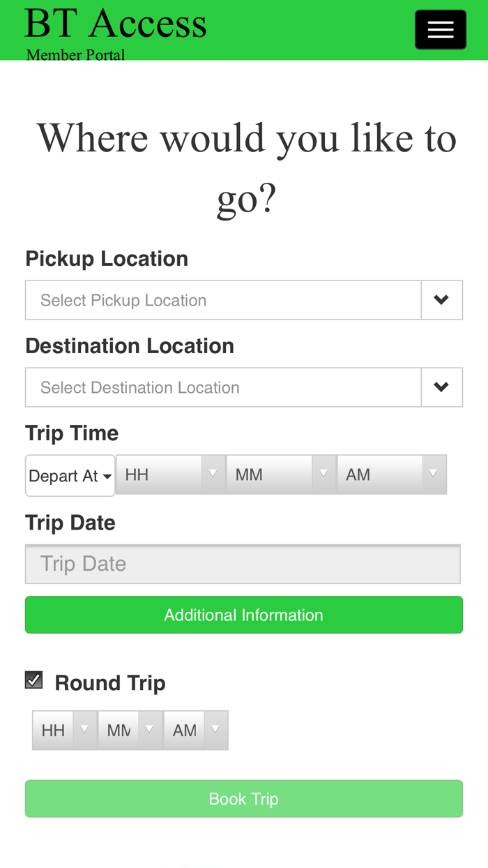Open the return trip MM minute dropdown
This screenshot has height=868, width=488.
coord(130,731)
